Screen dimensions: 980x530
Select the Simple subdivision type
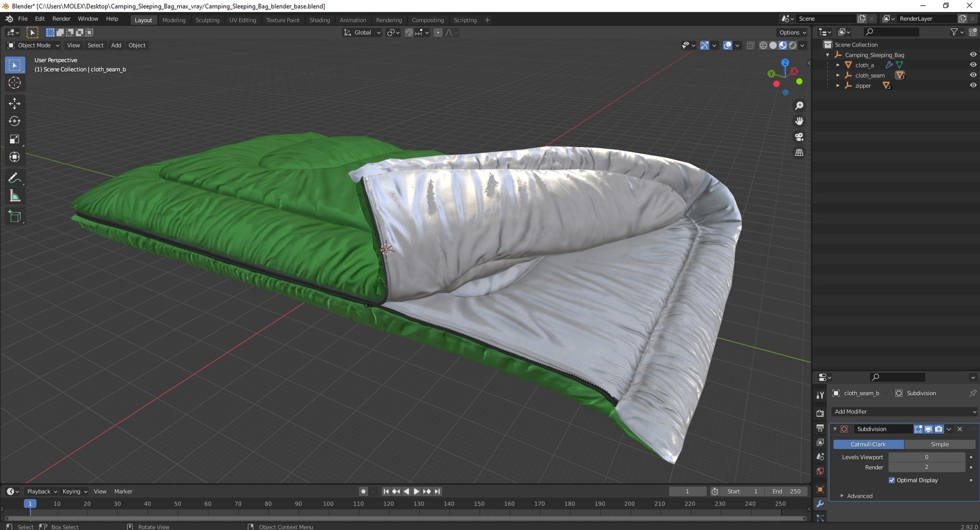[x=940, y=444]
